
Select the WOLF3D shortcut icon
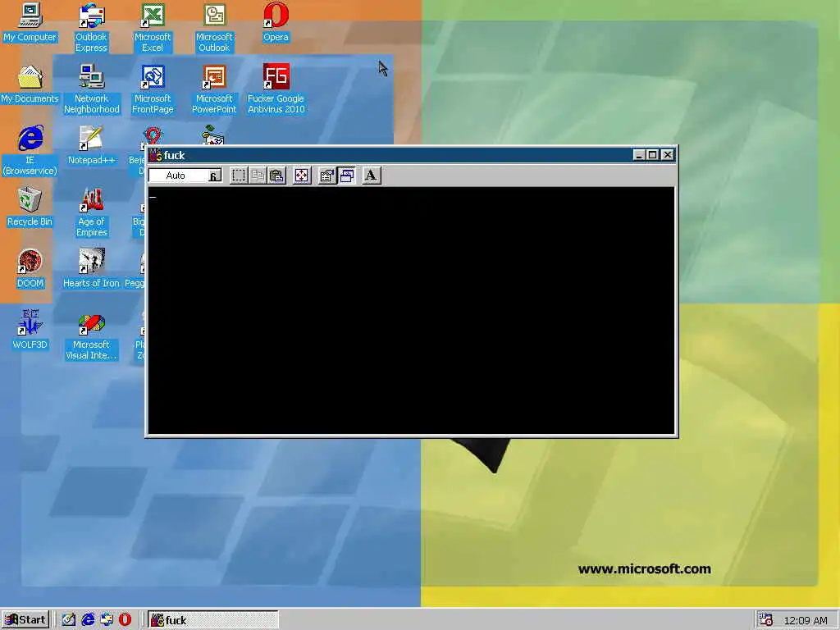tap(30, 331)
